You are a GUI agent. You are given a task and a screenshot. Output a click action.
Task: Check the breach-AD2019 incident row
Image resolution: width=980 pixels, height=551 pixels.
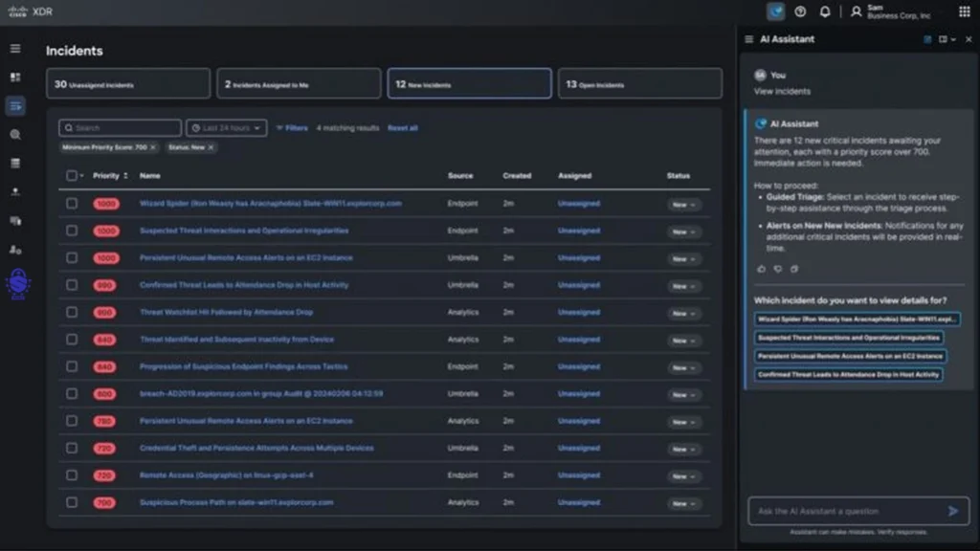point(72,394)
